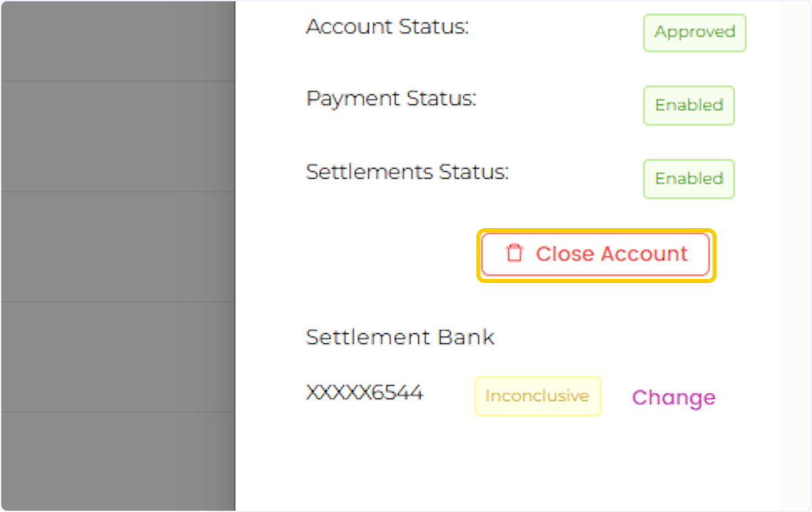Click the Settlement Bank section heading
The width and height of the screenshot is (812, 512).
[x=400, y=337]
